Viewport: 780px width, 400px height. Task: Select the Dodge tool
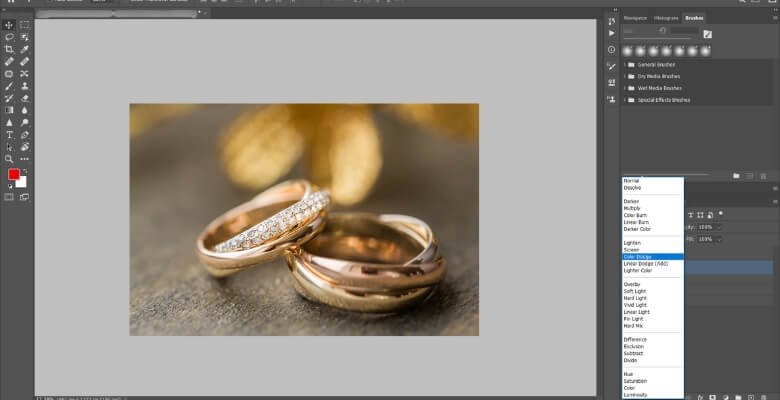click(x=24, y=122)
